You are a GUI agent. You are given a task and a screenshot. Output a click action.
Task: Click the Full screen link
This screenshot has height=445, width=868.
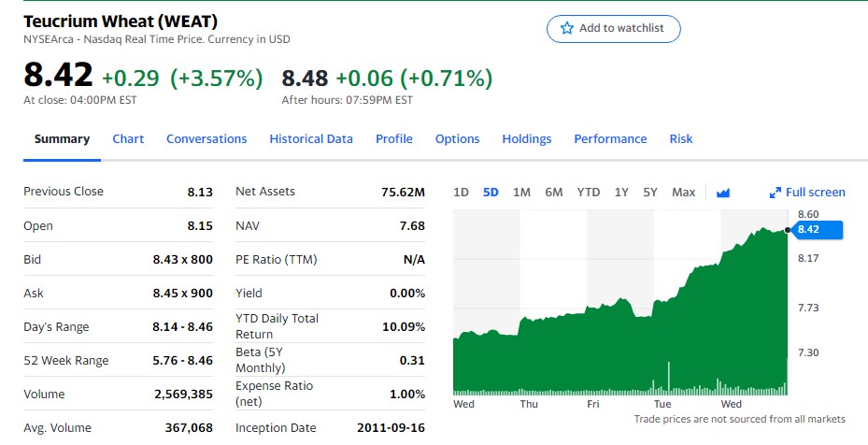tap(815, 193)
